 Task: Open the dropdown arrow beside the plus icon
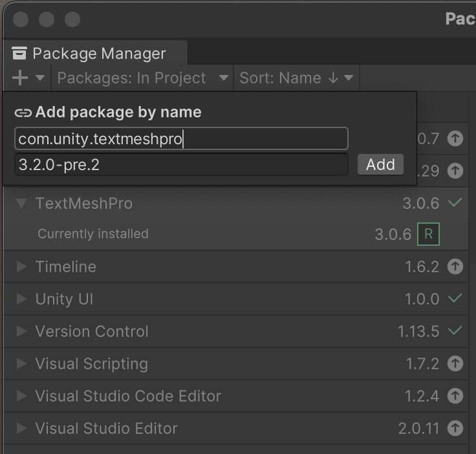[40, 78]
